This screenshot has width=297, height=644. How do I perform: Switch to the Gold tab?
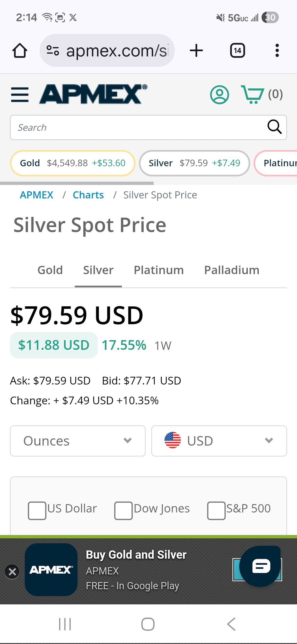[x=50, y=270]
